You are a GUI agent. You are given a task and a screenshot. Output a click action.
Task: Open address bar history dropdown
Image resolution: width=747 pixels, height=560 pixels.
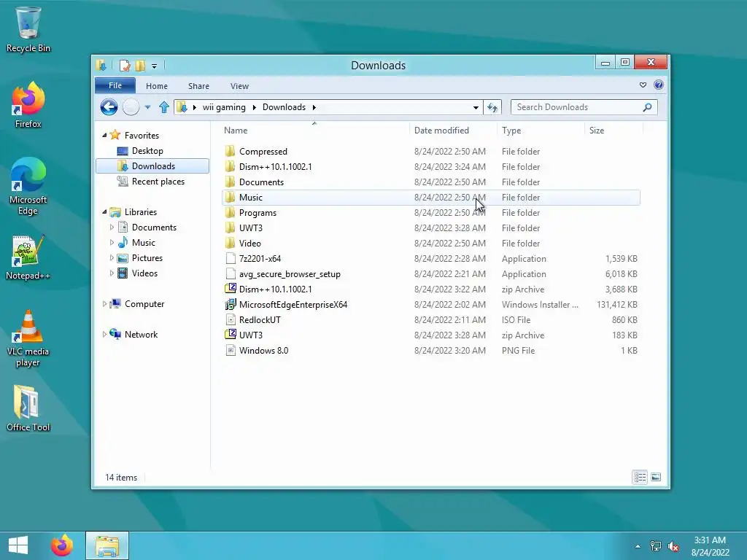tap(476, 107)
